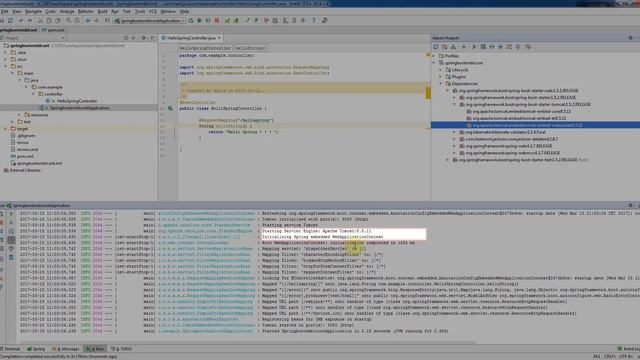Screen dimensions: 640x360
Task: Click the Find magnifier icon in toolbar
Action: 68,20
